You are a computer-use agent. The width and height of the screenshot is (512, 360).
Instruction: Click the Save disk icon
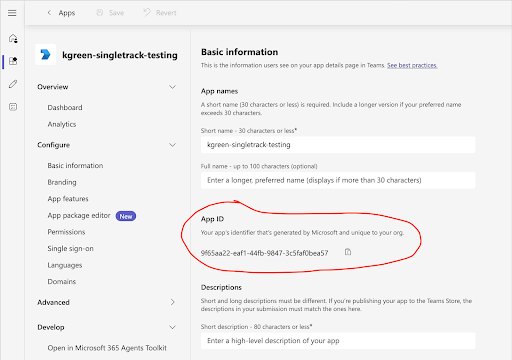pyautogui.click(x=100, y=13)
